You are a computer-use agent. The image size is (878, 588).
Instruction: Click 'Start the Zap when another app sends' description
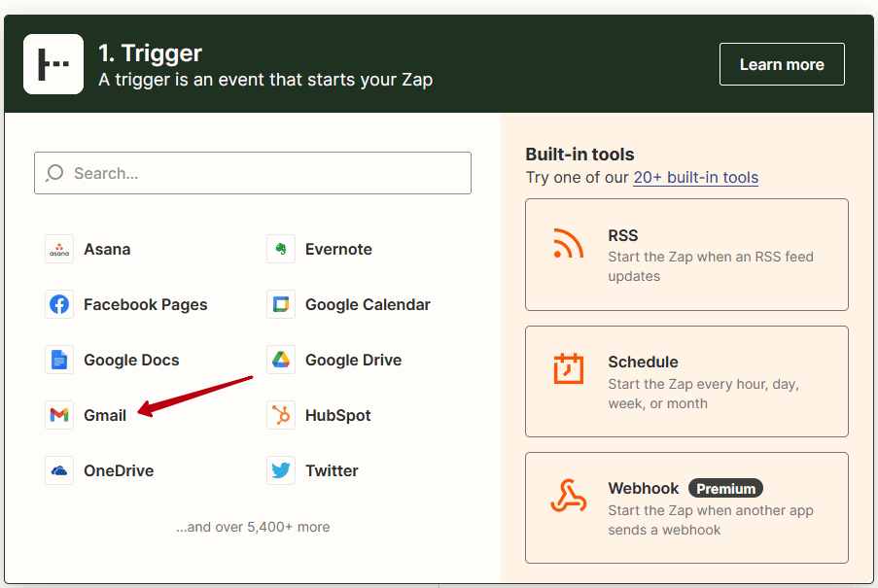[x=711, y=520]
